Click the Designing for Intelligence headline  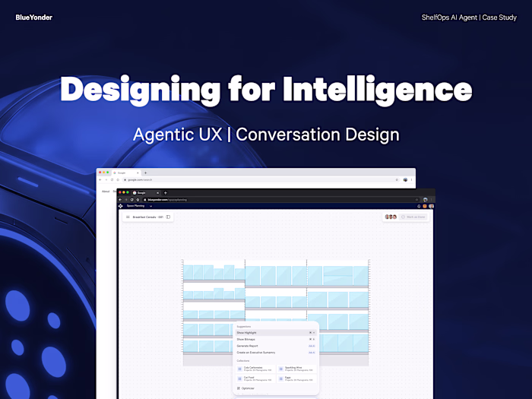pos(266,89)
